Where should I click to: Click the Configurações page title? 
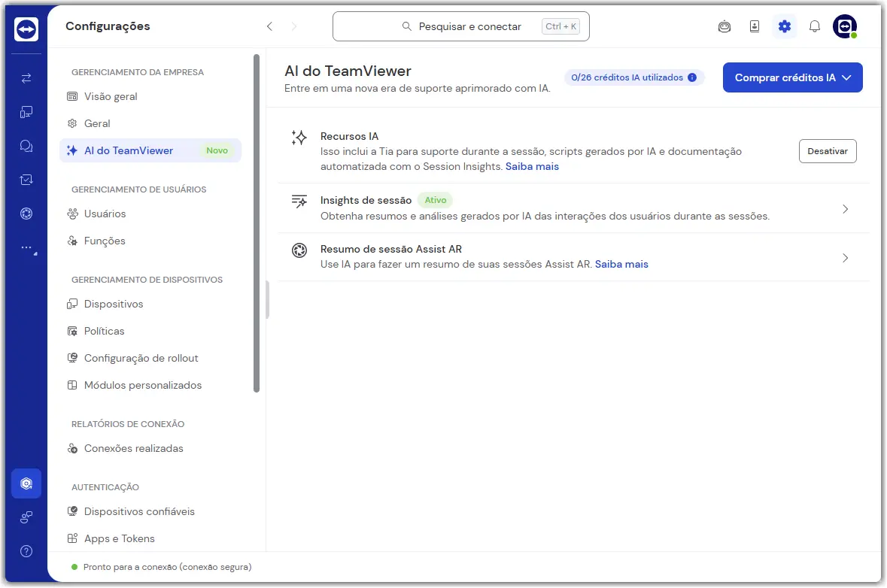click(x=108, y=26)
